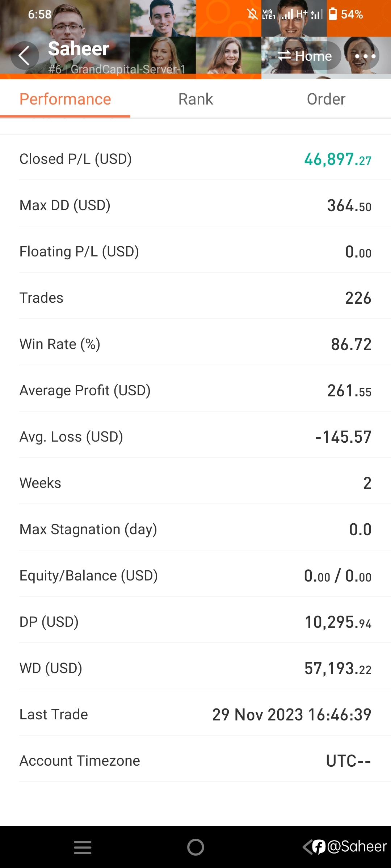
Task: Switch to the Order tab
Action: 326,99
